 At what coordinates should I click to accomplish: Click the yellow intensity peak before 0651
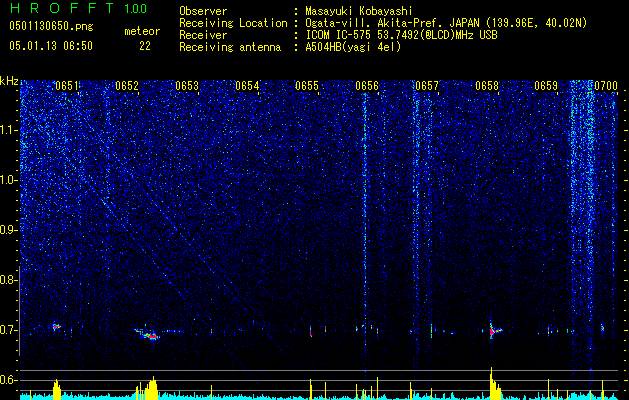click(57, 389)
